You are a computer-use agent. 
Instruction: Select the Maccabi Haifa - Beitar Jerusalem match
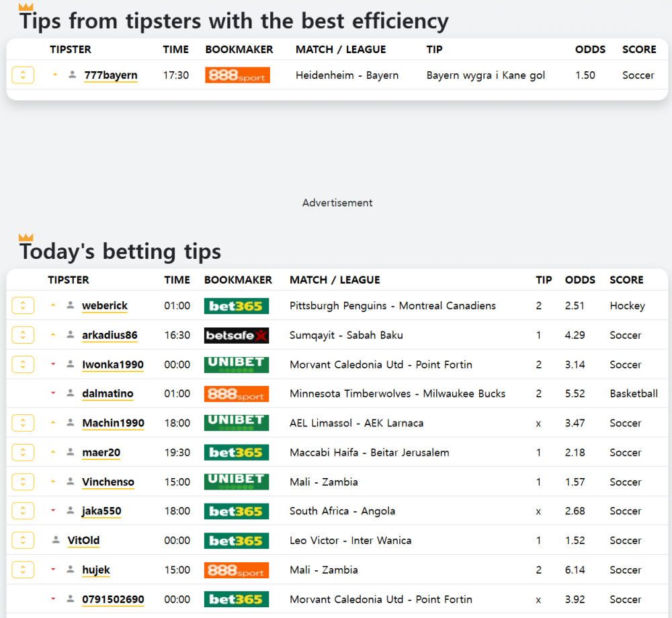pyautogui.click(x=370, y=453)
